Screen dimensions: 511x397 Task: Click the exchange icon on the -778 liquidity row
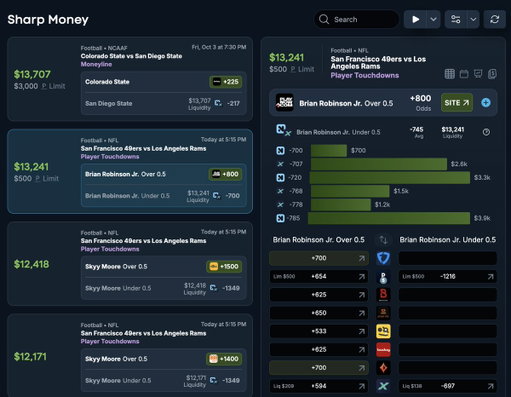(280, 205)
